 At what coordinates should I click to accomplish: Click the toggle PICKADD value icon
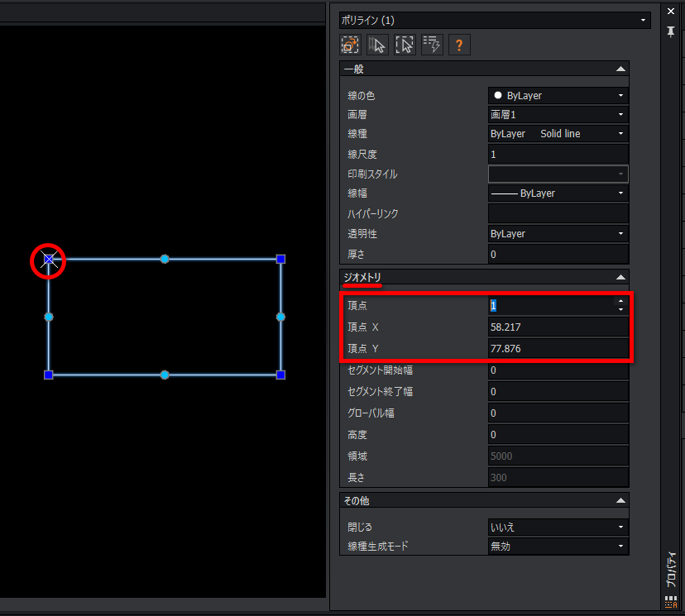click(x=351, y=45)
